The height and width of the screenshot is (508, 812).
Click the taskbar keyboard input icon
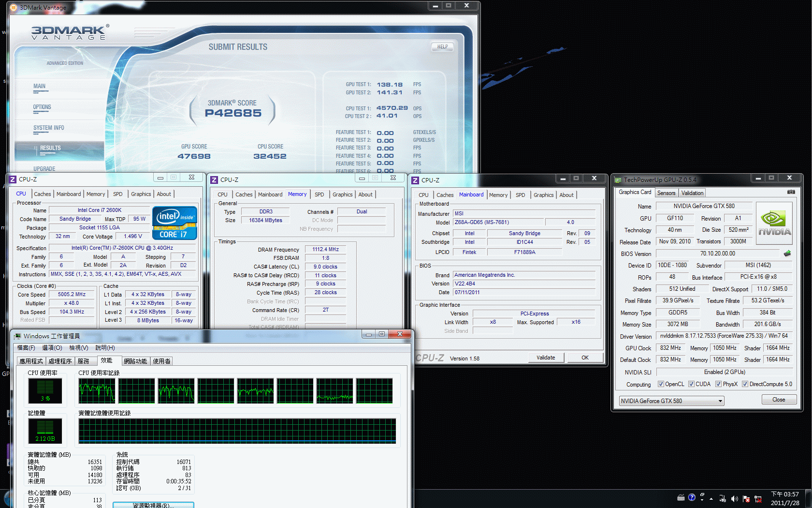click(x=681, y=498)
